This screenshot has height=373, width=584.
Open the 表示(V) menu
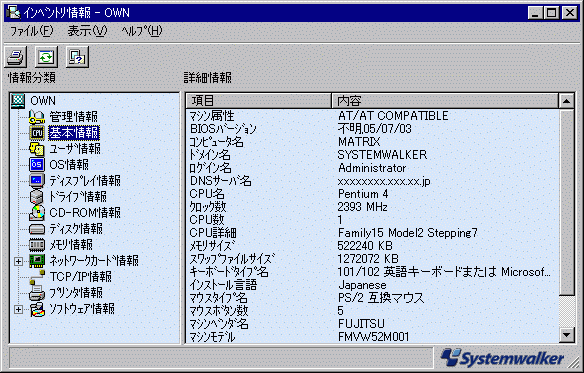click(x=87, y=31)
